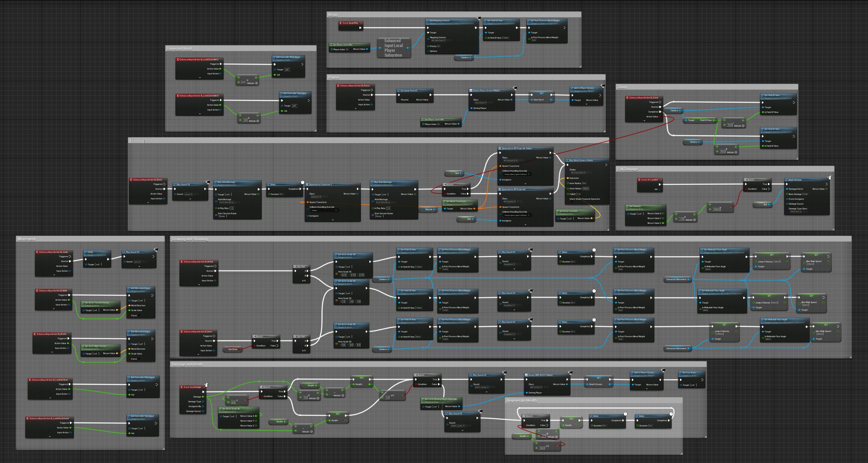Click authority icon on Event AnyDamage node
The width and height of the screenshot is (868, 463).
pos(206,385)
